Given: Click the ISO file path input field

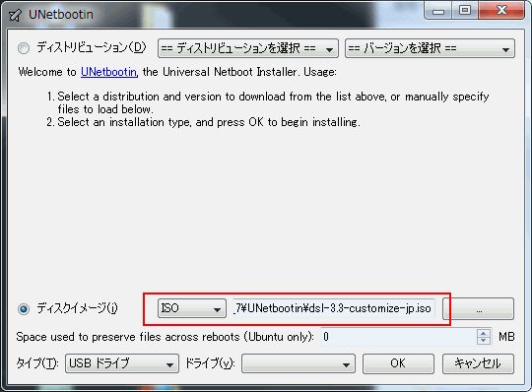Looking at the screenshot, I should (x=334, y=308).
